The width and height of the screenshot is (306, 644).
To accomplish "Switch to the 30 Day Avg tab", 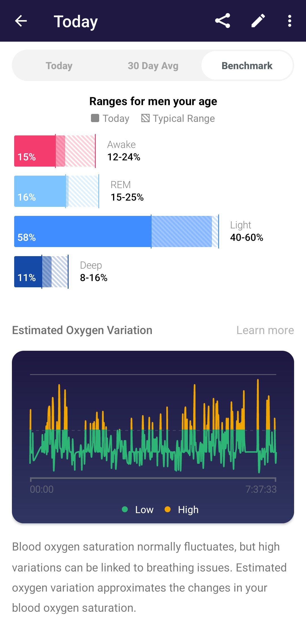I will click(153, 66).
